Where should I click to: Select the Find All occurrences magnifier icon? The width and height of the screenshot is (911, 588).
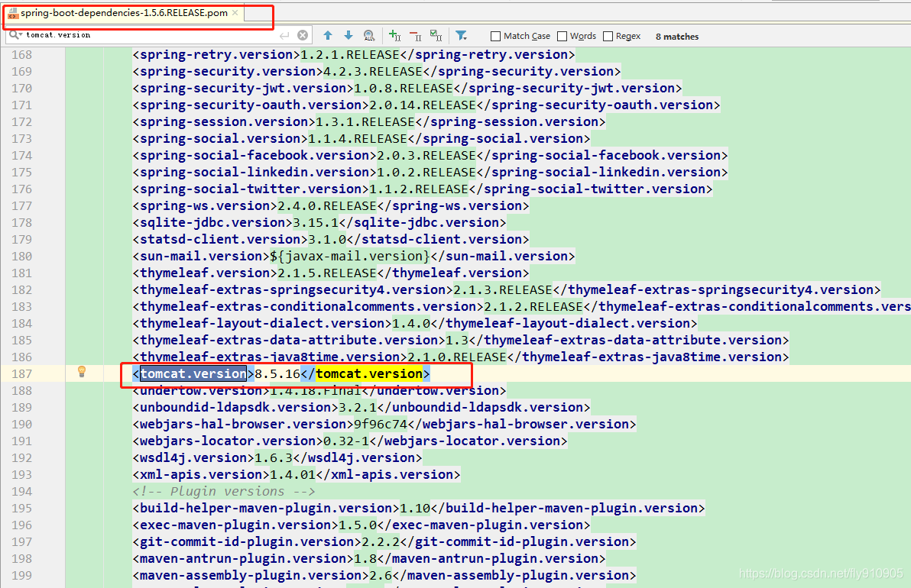click(369, 35)
